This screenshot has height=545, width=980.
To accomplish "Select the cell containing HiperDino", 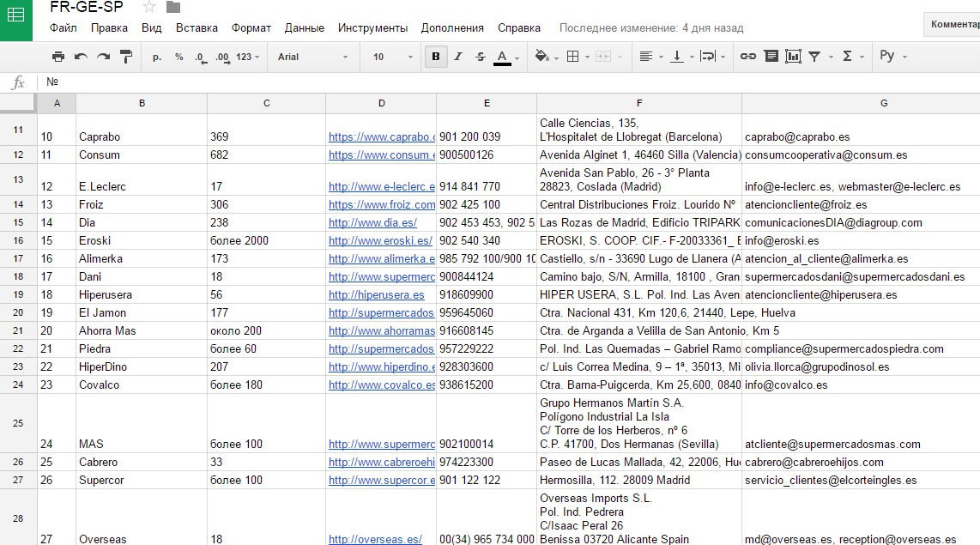I will click(142, 366).
